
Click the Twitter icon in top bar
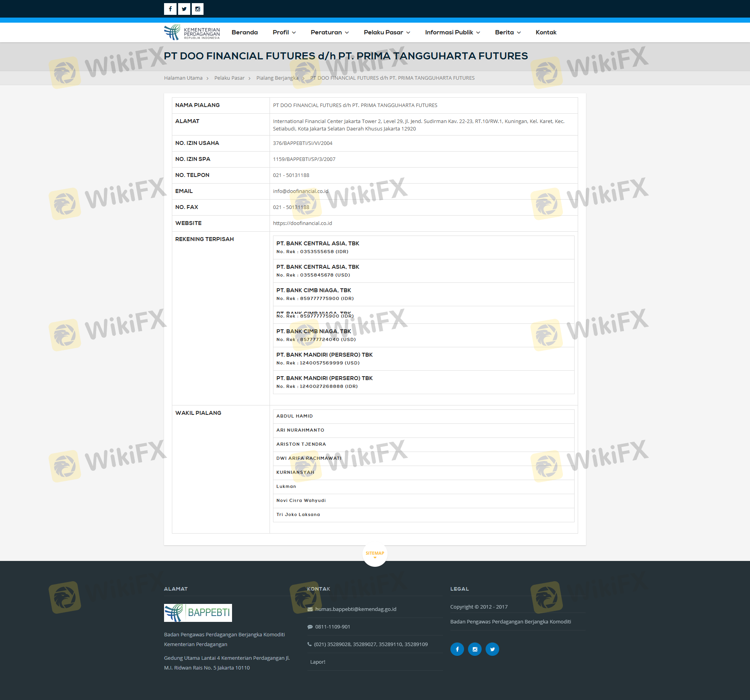click(184, 9)
